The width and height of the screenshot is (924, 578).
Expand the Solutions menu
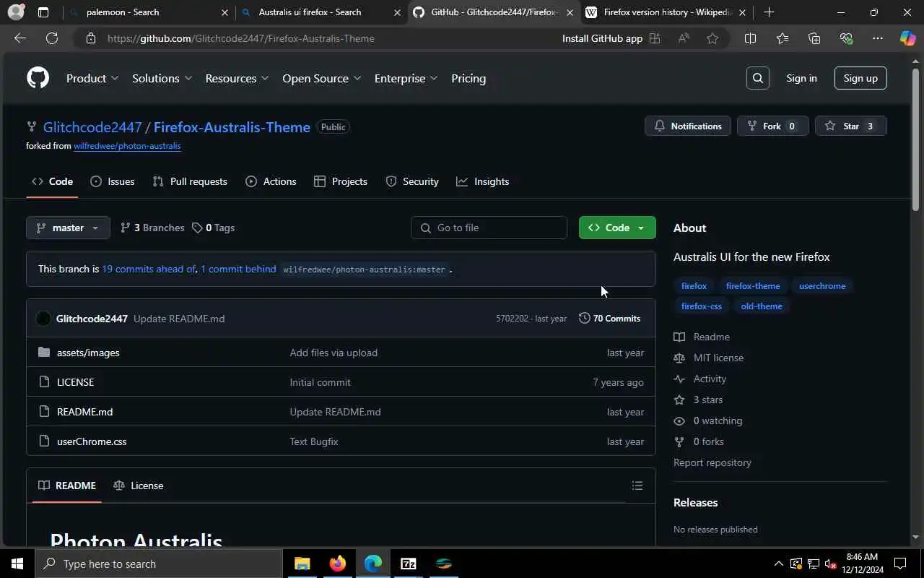tap(162, 78)
